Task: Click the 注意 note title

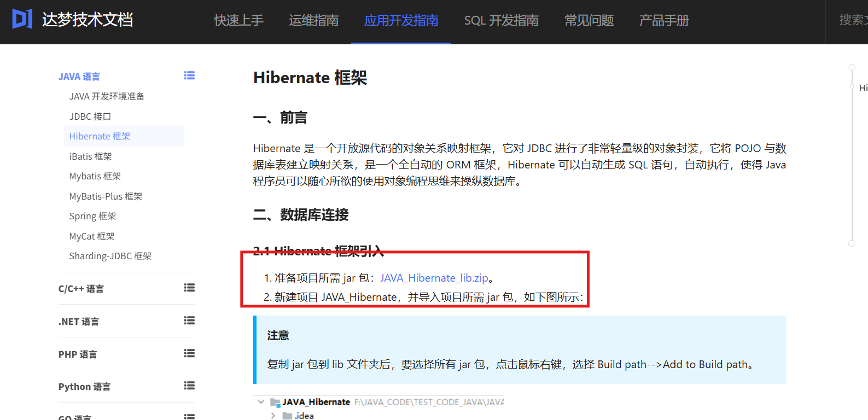Action: pyautogui.click(x=278, y=335)
